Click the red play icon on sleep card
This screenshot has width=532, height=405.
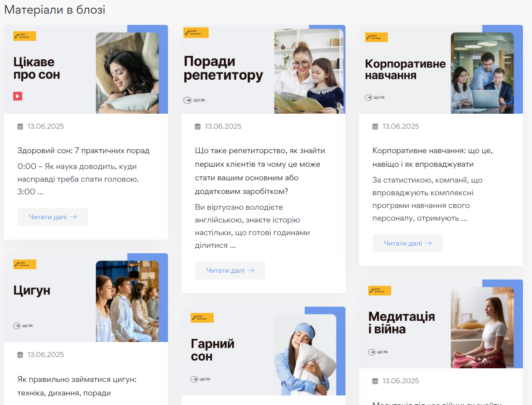pyautogui.click(x=18, y=96)
